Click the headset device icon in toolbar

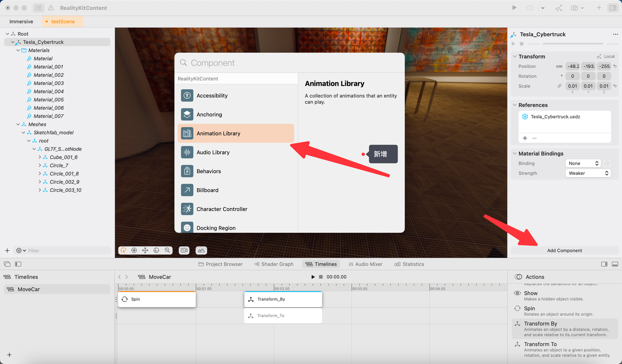530,8
